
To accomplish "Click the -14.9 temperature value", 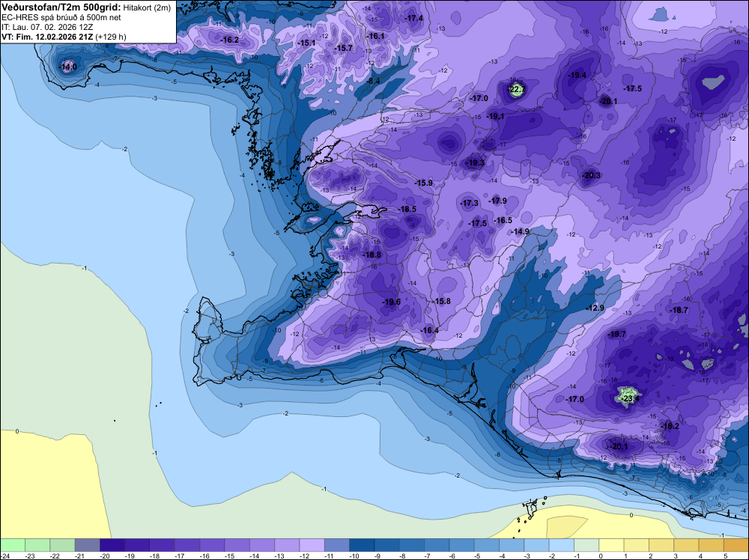I will pyautogui.click(x=521, y=231).
